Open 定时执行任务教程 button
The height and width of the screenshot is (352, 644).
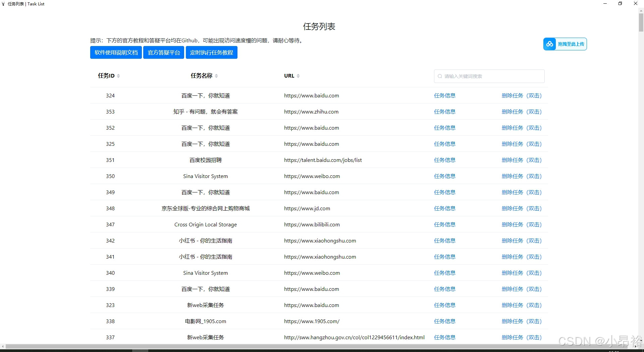(212, 52)
